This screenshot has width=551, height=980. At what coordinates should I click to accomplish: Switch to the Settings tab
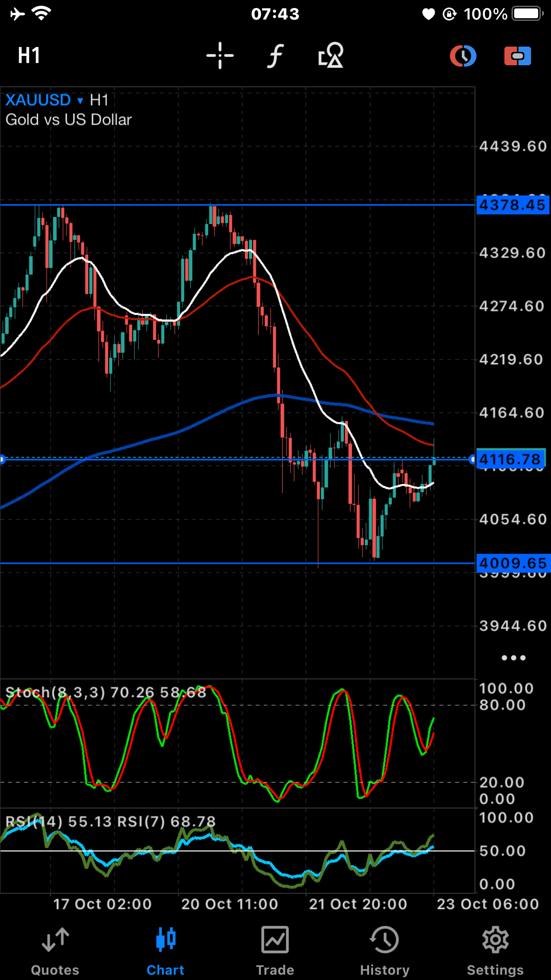[x=495, y=951]
